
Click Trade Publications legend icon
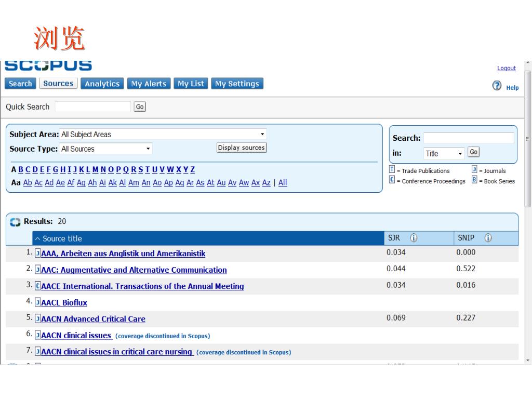coord(392,169)
